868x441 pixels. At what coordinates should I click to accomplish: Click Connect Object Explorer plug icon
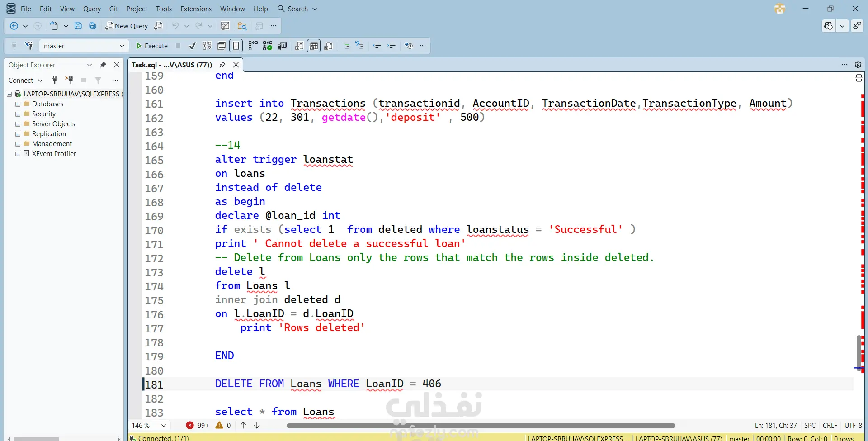coord(55,80)
